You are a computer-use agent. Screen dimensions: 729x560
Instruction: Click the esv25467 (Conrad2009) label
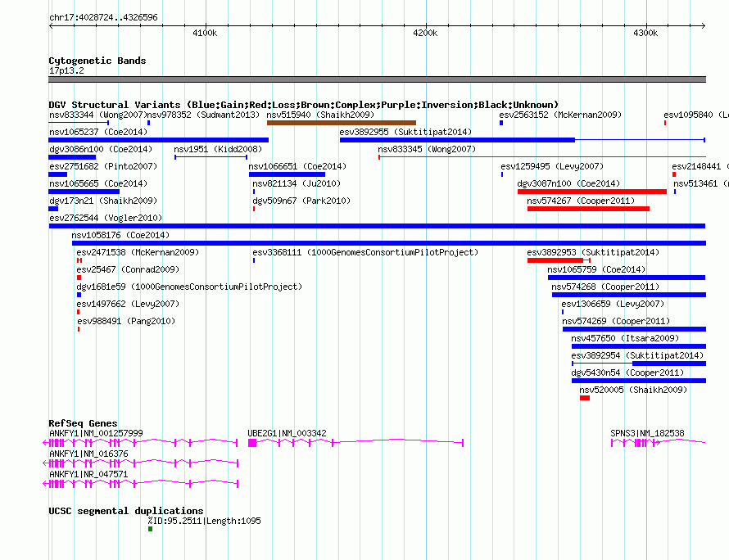128,269
